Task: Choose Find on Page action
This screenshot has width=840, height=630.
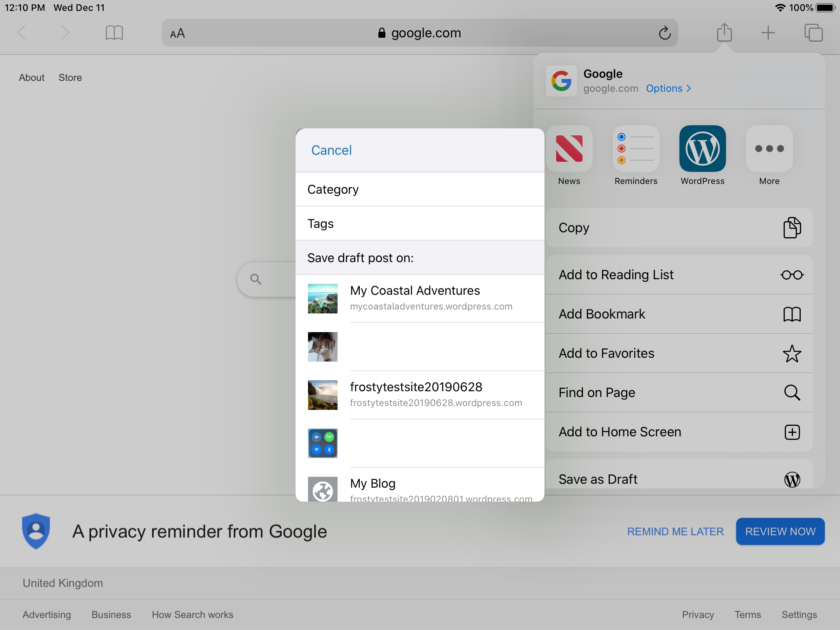Action: coord(679,393)
